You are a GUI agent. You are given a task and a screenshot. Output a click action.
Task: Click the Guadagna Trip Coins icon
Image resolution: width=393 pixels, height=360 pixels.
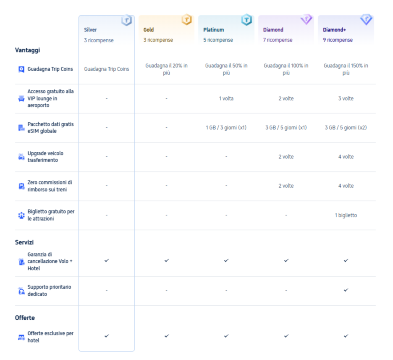coord(21,69)
